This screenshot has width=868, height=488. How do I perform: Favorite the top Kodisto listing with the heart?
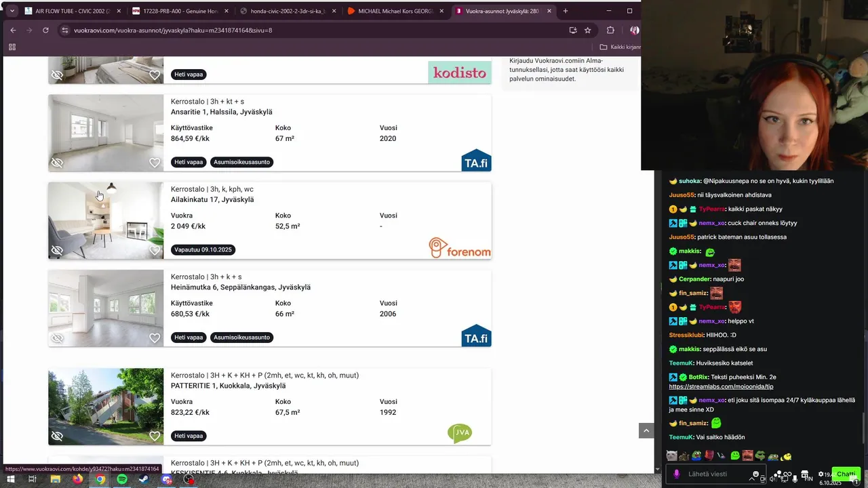(x=155, y=75)
